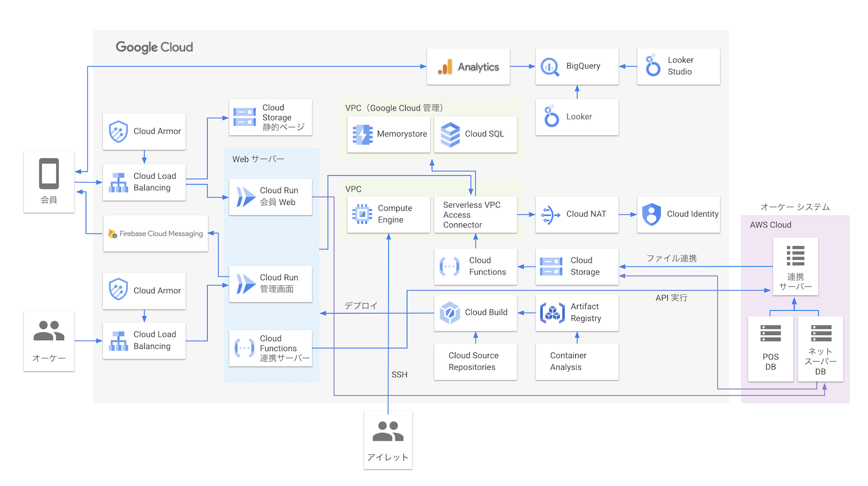868x486 pixels.
Task: Click the SSH label
Action: tap(399, 375)
